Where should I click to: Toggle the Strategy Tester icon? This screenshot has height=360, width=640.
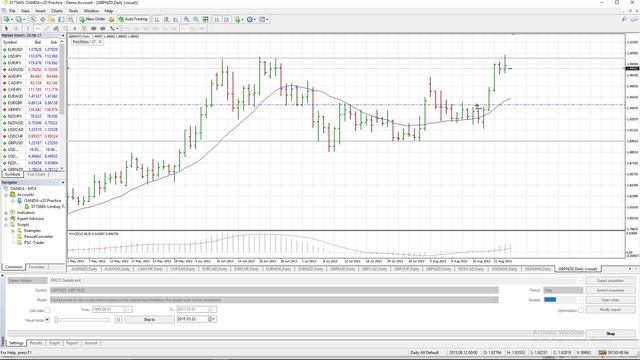71,19
